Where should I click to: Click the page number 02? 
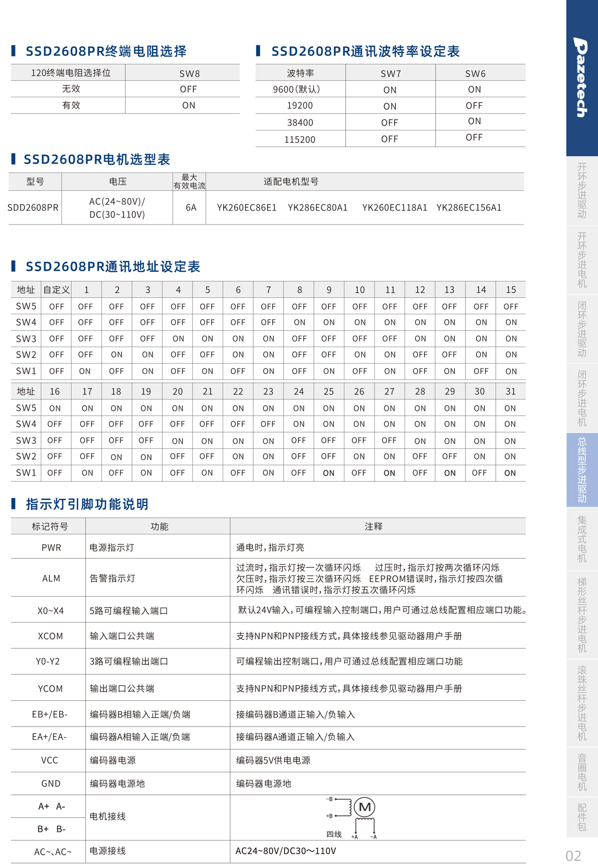tap(573, 856)
